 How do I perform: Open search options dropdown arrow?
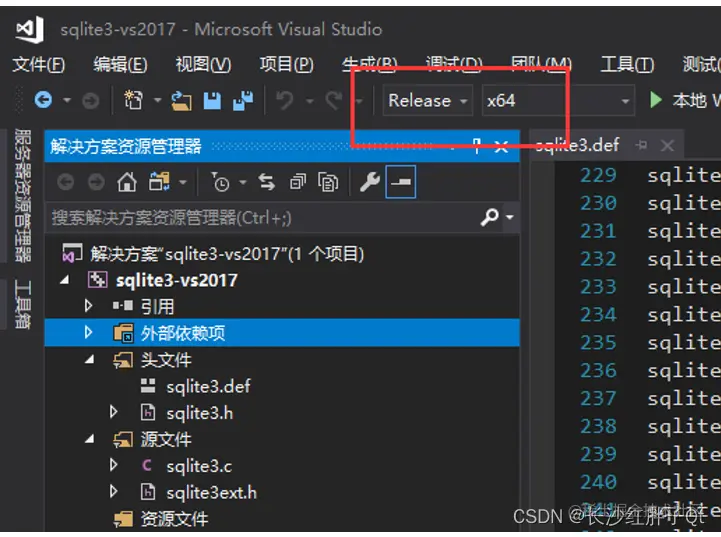click(x=510, y=217)
